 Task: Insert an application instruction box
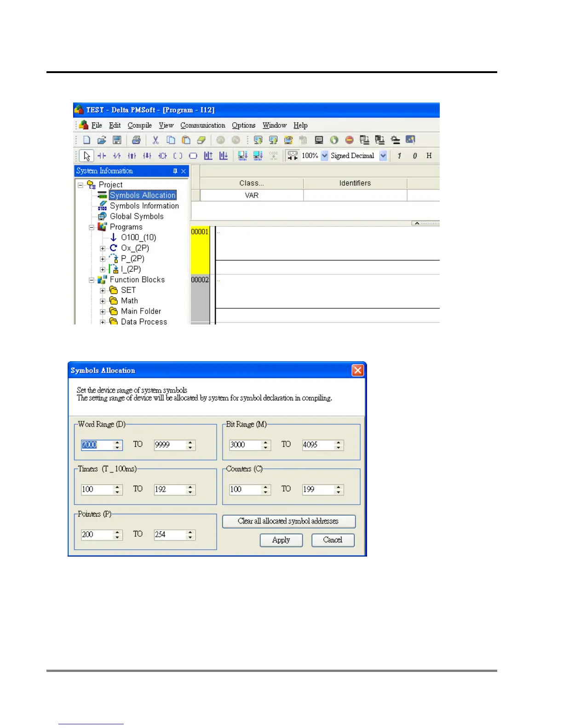click(193, 156)
